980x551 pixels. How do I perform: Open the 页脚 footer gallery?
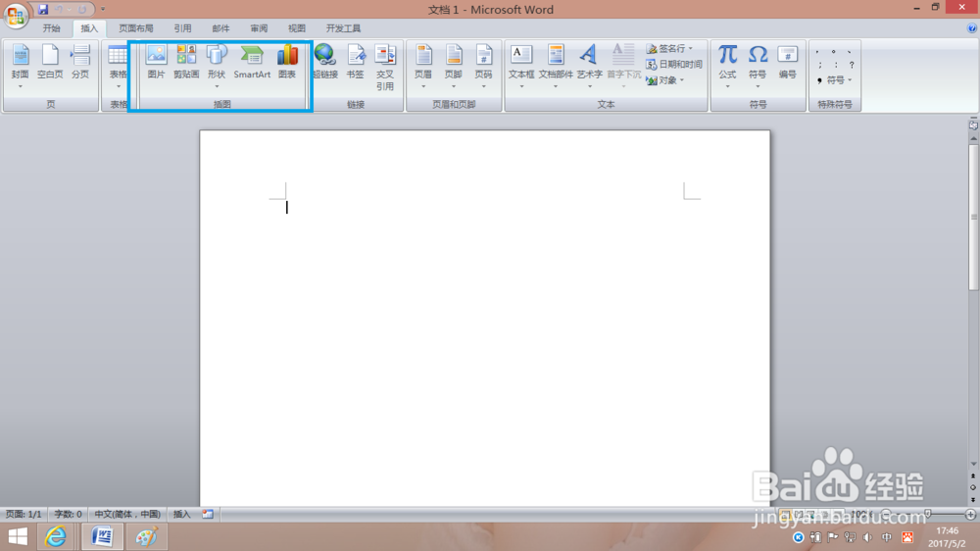click(x=453, y=67)
